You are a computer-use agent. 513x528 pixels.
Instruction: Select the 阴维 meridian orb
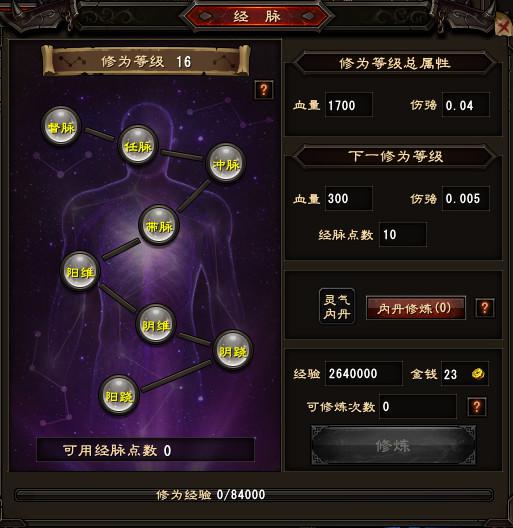click(156, 324)
